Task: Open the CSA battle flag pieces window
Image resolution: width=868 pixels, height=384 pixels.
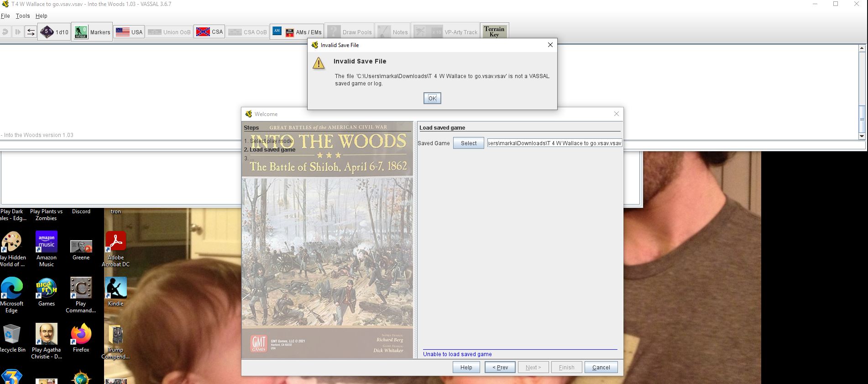Action: click(209, 32)
